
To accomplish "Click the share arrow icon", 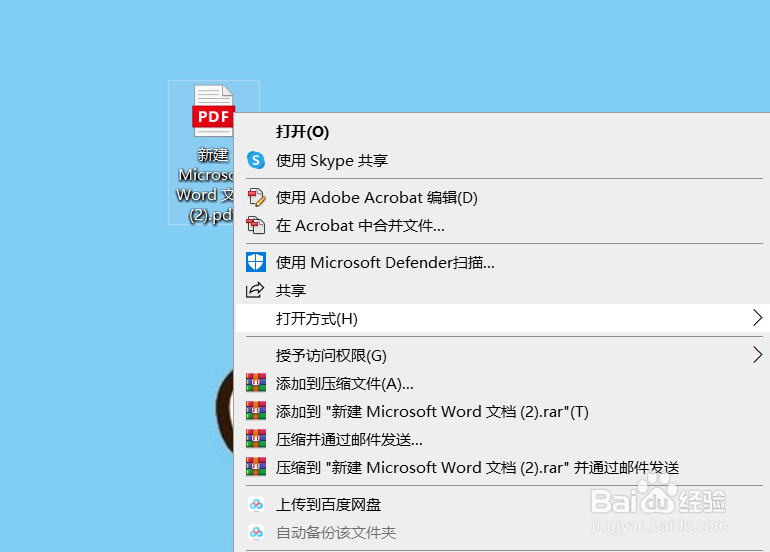I will point(255,290).
